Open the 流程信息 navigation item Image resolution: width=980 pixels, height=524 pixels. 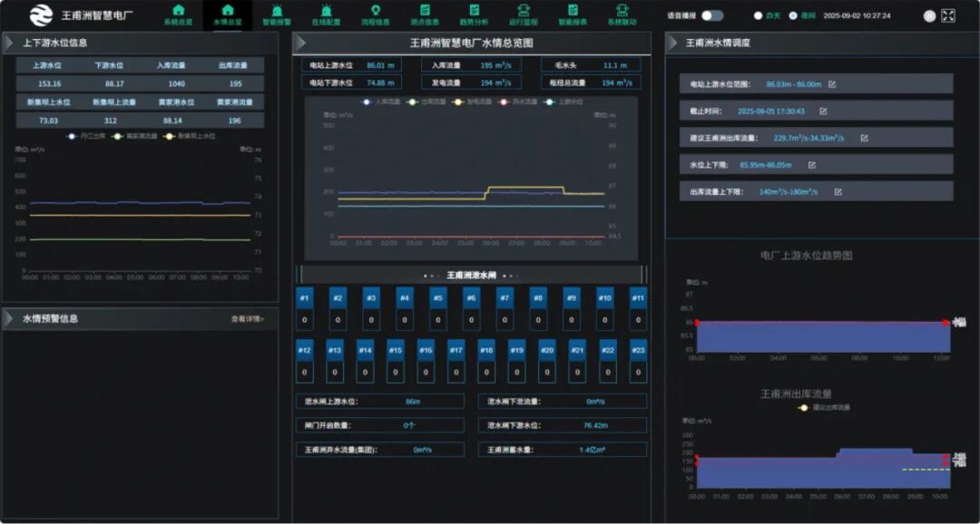click(375, 15)
